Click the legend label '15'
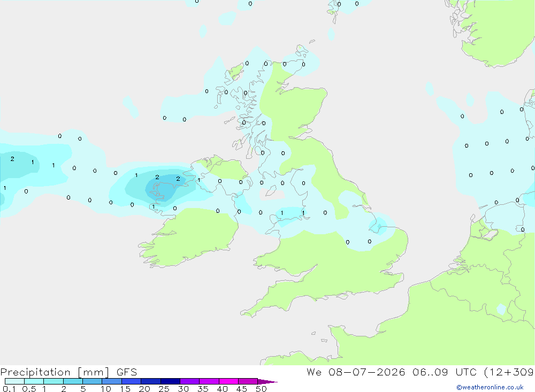This screenshot has height=392, width=535. pyautogui.click(x=125, y=389)
